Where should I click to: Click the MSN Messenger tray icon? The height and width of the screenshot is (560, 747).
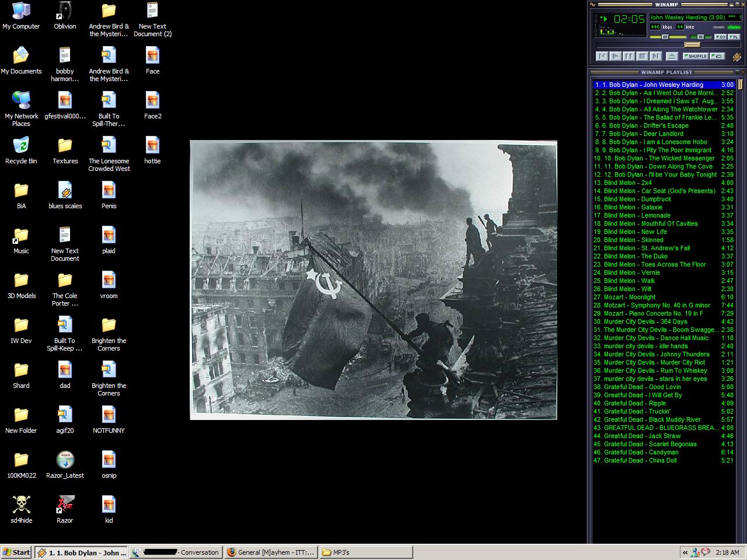click(x=695, y=552)
